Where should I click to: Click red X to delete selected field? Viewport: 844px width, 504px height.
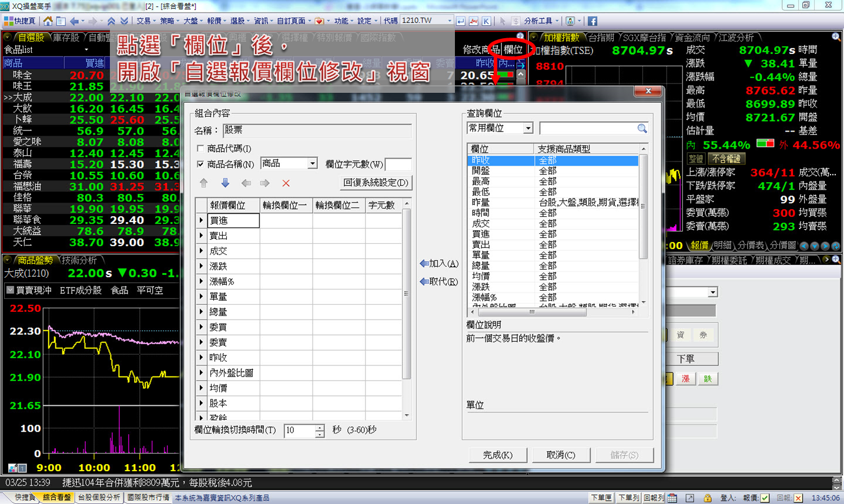coord(286,183)
